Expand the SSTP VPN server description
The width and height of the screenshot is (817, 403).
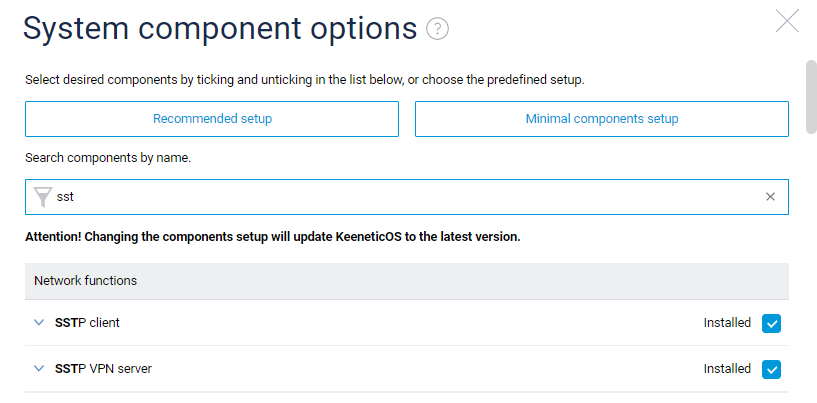point(39,369)
